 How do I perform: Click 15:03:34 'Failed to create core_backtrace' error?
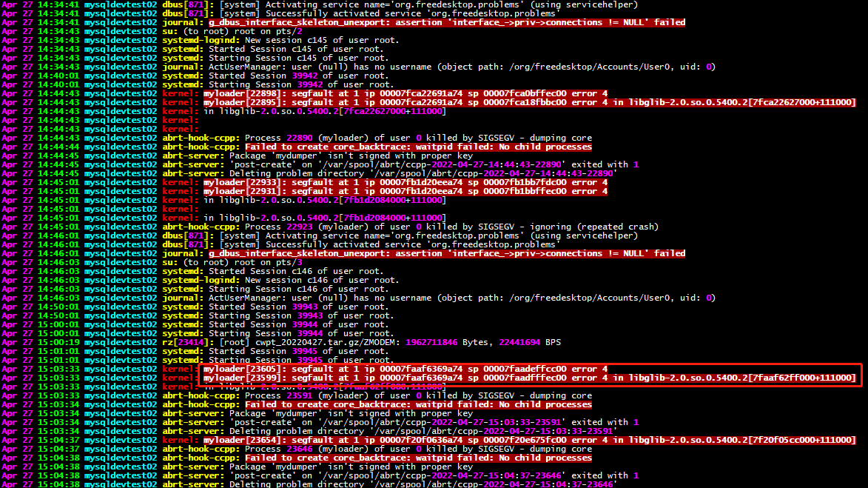click(419, 404)
